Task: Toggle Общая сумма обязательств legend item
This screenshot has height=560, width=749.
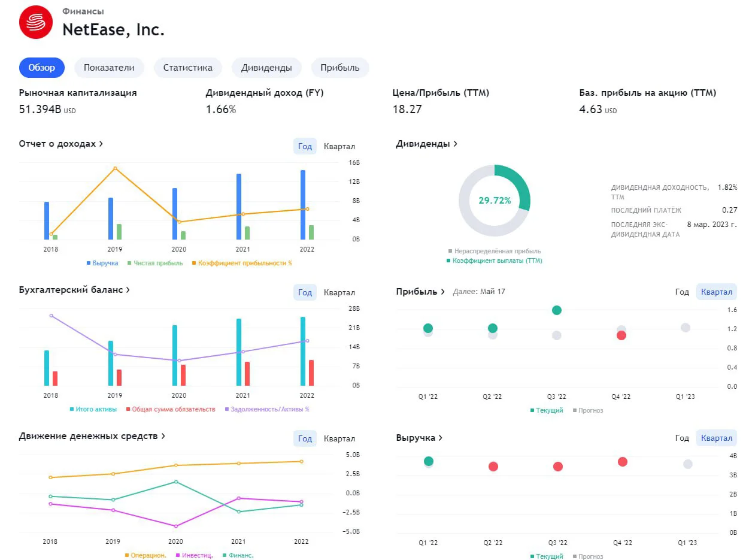Action: coord(171,409)
